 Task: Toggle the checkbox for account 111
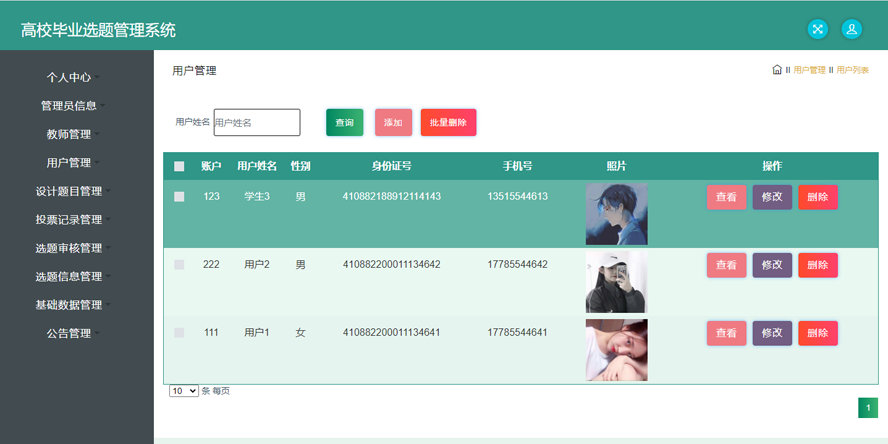tap(179, 332)
